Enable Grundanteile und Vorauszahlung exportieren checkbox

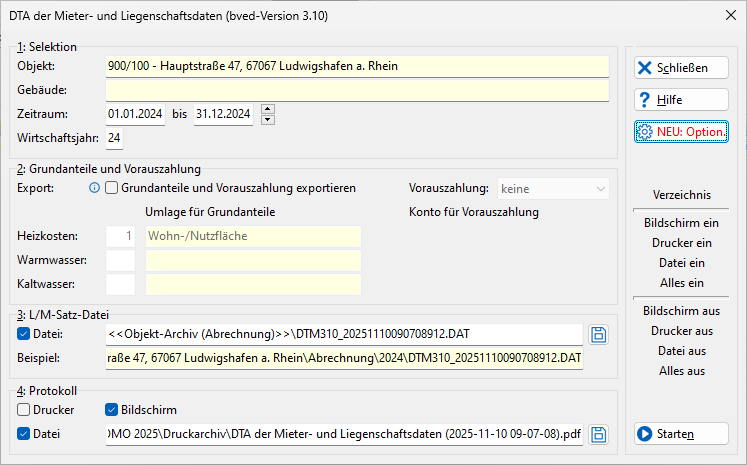pyautogui.click(x=111, y=188)
